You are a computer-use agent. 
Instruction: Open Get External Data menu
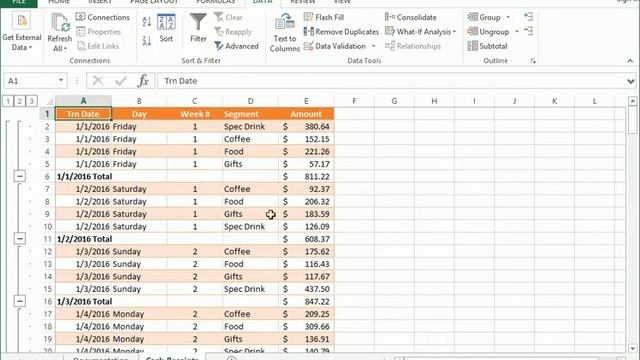[22, 32]
